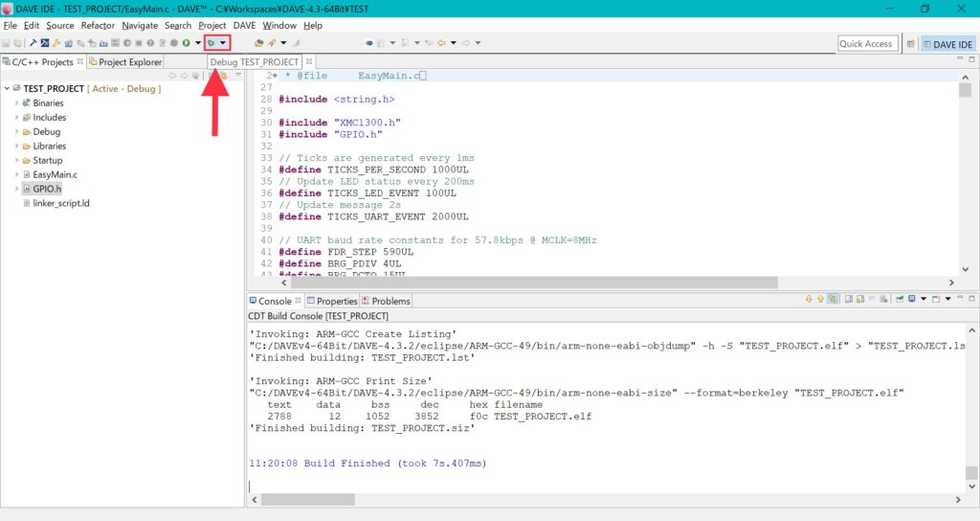Click the green Run play icon
The height and width of the screenshot is (521, 980).
(x=187, y=43)
